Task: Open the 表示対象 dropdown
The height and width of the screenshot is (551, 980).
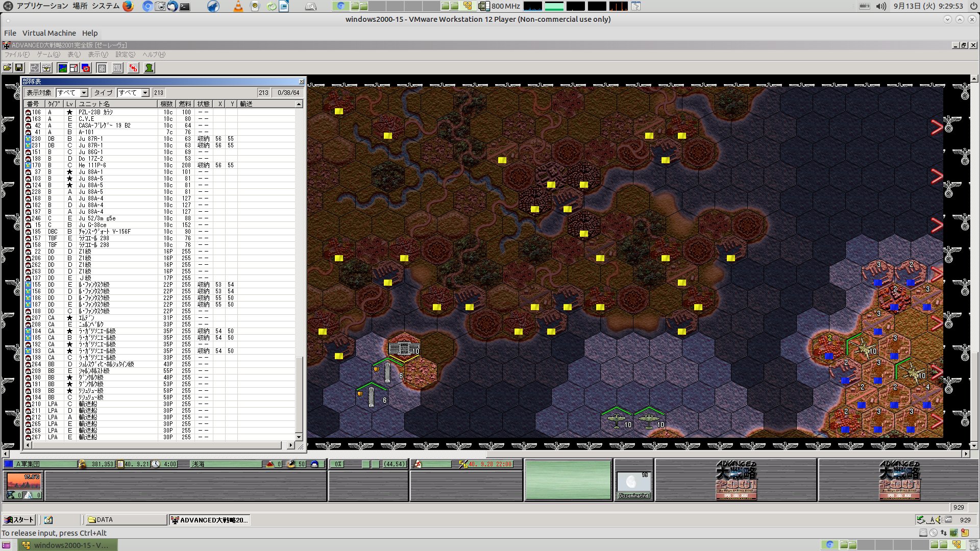Action: coord(72,93)
